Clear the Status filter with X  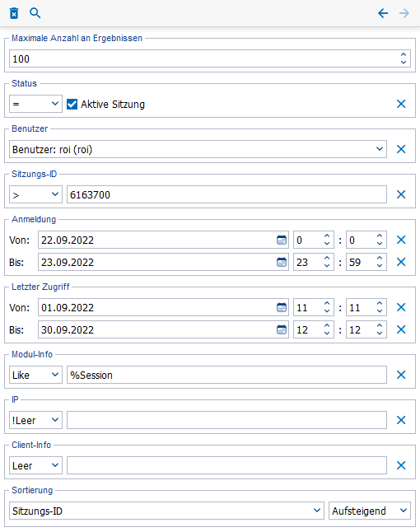[401, 104]
